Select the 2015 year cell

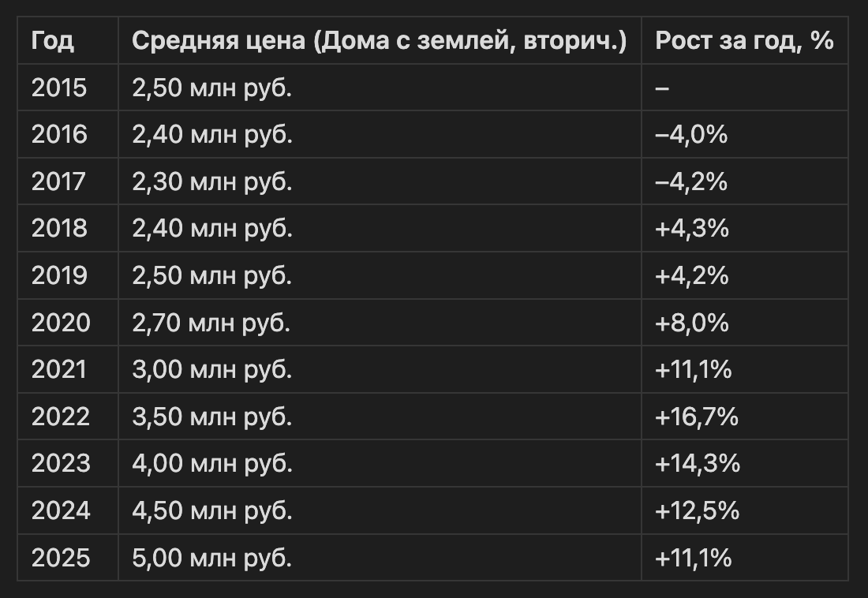point(59,88)
